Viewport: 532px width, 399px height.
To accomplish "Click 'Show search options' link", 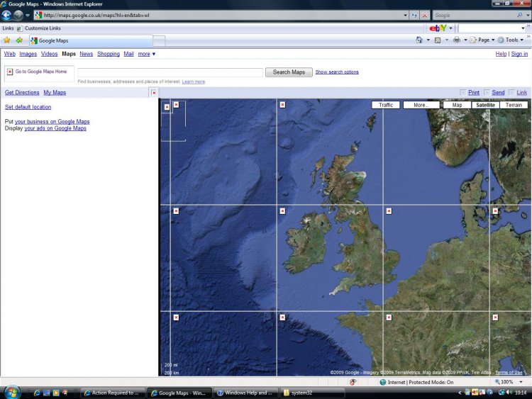I will click(x=337, y=72).
